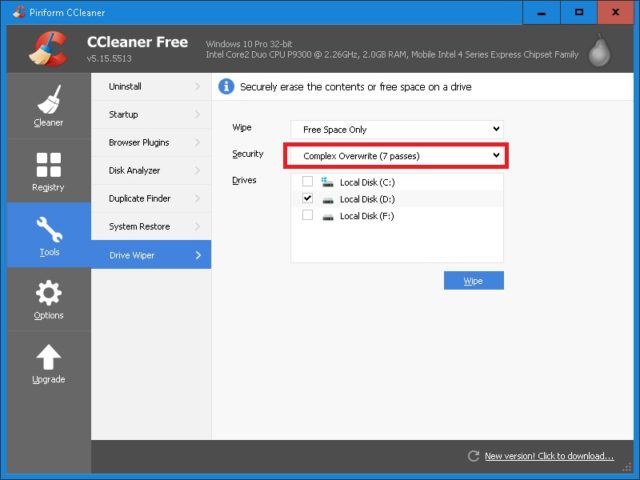
Task: Click the refresh icon beside new version link
Action: pos(473,456)
